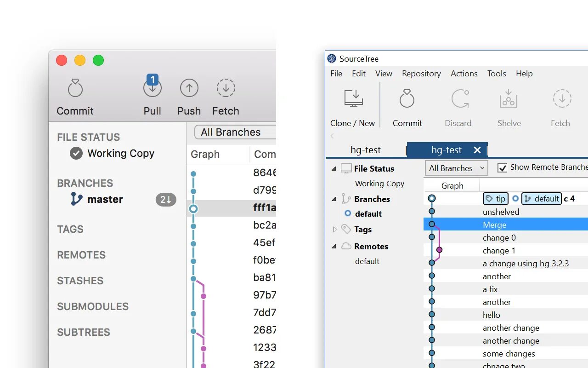
Task: Switch to the inactive hg-test tab
Action: tap(366, 150)
